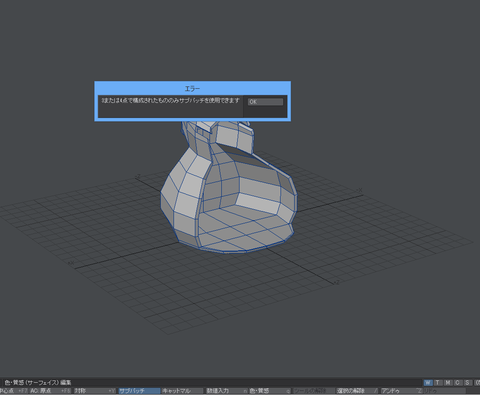
Task: Select the T texture map mode
Action: click(437, 383)
